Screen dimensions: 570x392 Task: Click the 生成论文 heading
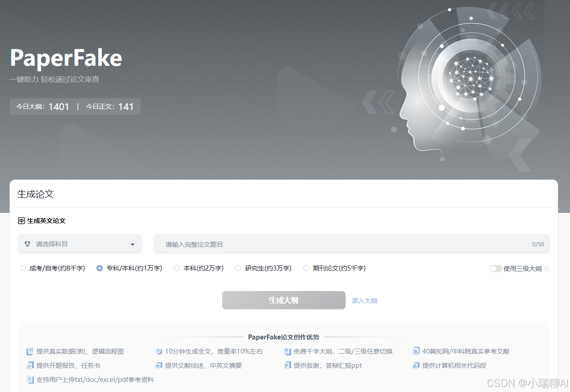point(36,194)
